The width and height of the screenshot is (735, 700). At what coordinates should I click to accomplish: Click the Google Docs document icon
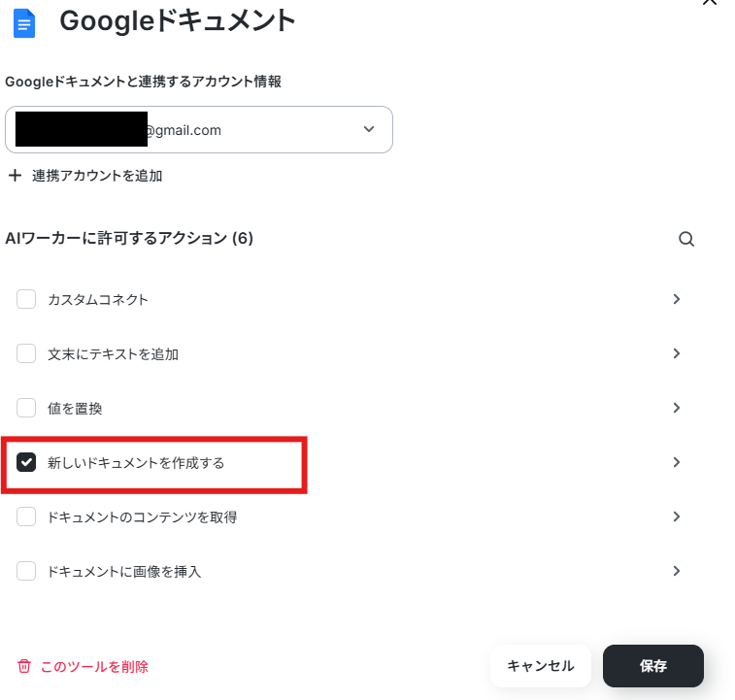tap(24, 23)
